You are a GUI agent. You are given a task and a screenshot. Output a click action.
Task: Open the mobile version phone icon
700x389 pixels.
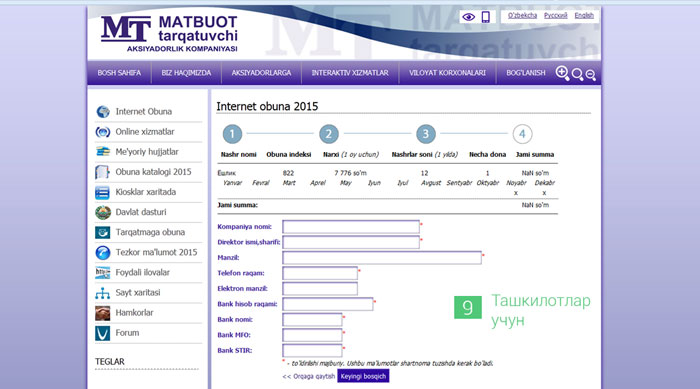pos(486,17)
